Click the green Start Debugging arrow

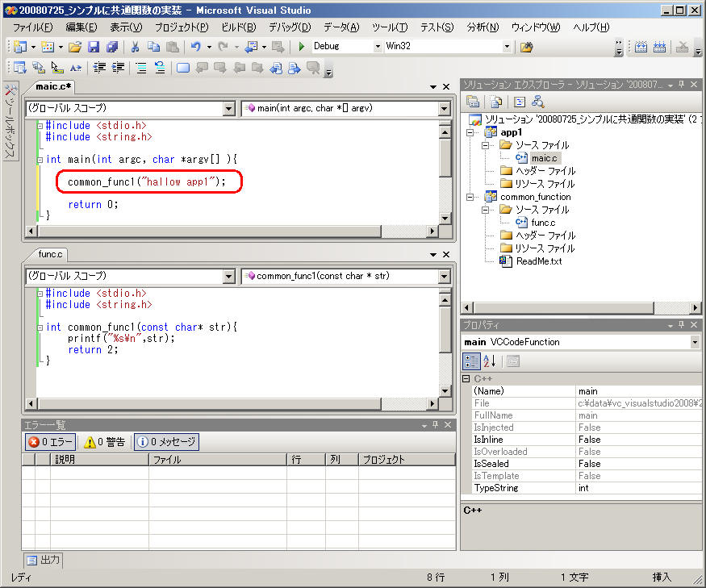point(302,47)
